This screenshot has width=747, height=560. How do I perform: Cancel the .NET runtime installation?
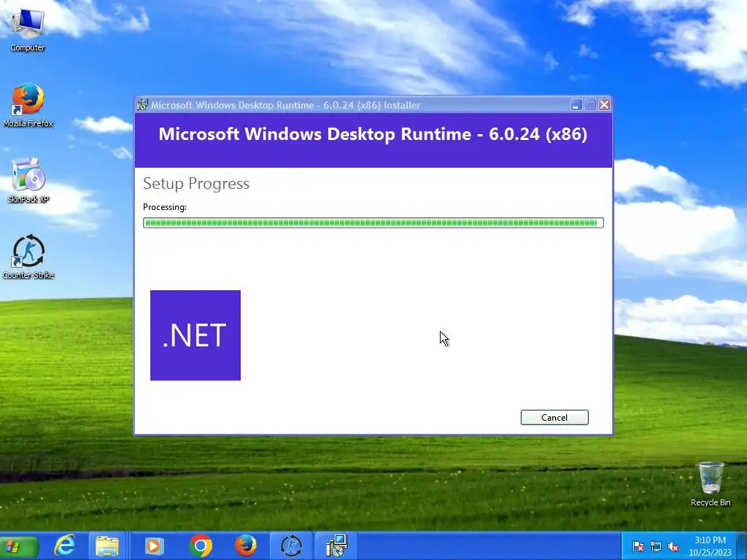click(554, 418)
